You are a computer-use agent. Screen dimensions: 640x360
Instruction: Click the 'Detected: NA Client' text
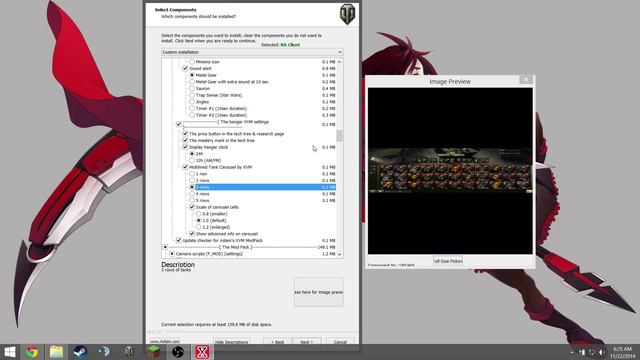(280, 45)
